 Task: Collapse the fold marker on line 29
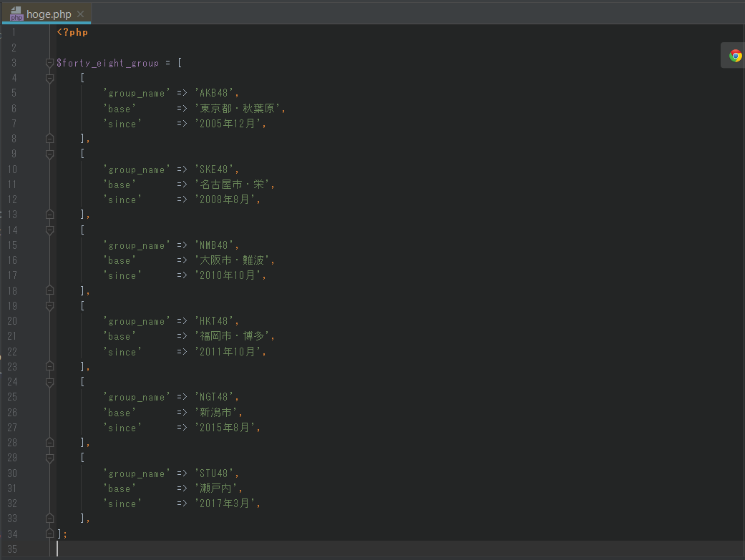49,458
